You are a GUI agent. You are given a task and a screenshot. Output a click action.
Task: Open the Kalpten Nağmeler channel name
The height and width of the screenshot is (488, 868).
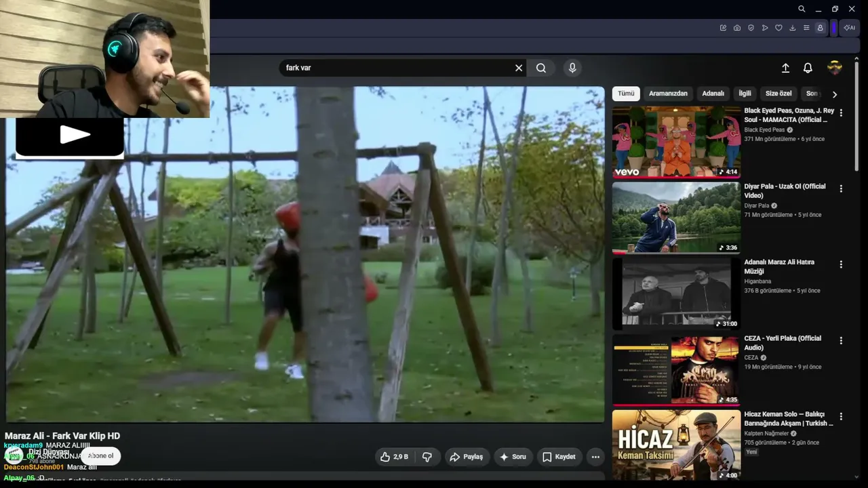pyautogui.click(x=766, y=433)
